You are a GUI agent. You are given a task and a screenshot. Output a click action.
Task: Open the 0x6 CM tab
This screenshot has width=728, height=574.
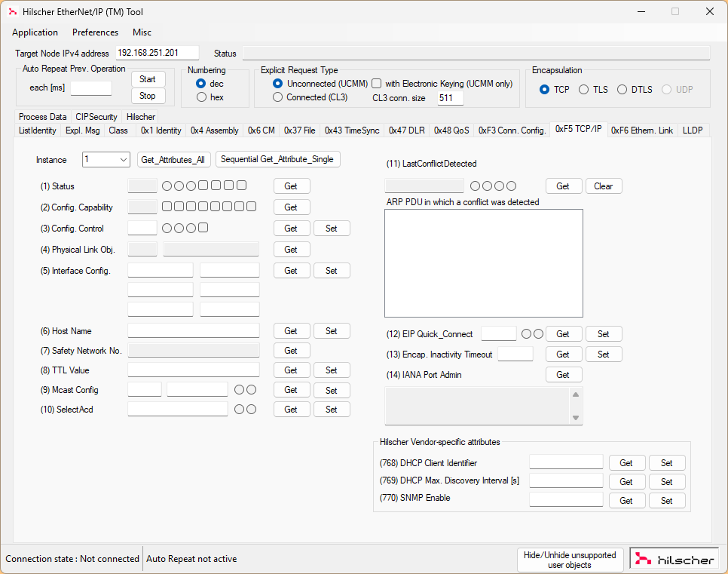261,130
